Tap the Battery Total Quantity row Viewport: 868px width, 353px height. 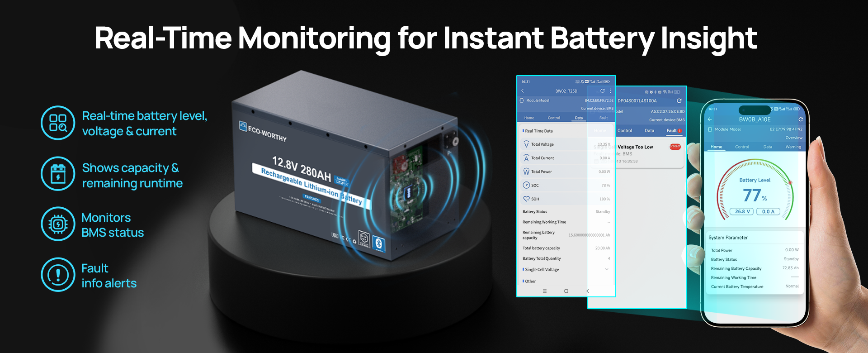(566, 258)
